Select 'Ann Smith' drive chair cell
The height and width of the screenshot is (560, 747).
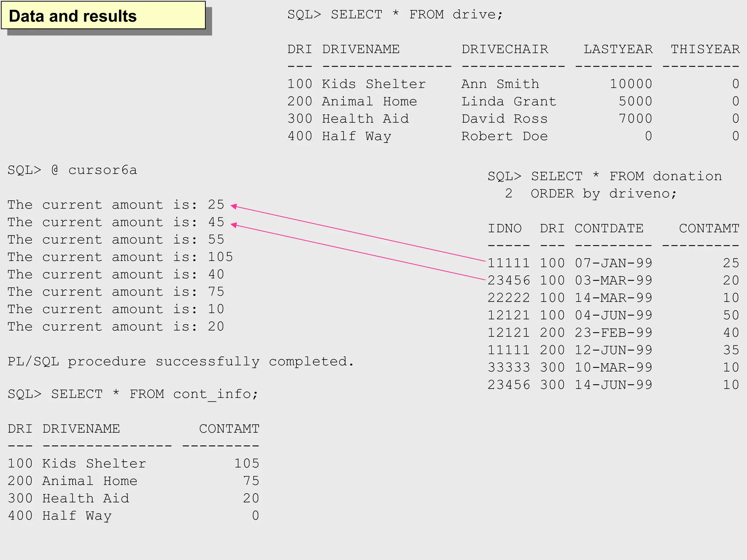pos(500,84)
